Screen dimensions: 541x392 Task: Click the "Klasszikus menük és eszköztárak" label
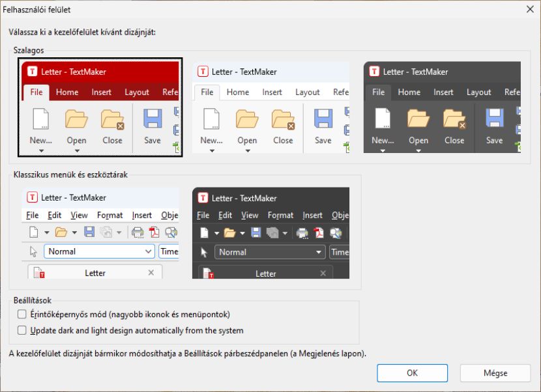[x=70, y=175]
